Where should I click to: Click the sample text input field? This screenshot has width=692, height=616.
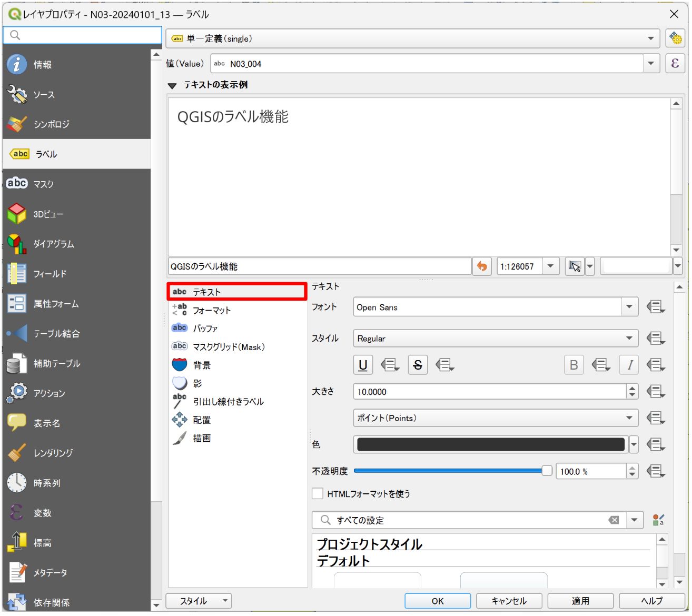[320, 266]
